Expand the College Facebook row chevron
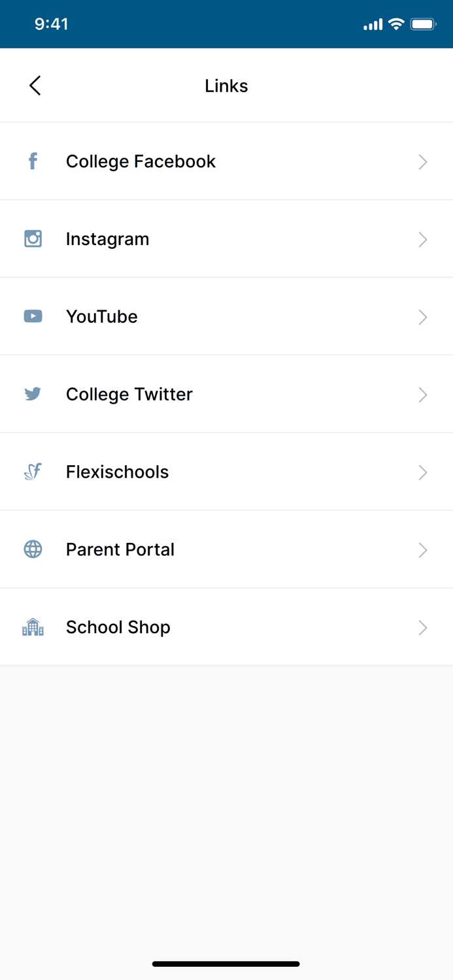The image size is (453, 980). (x=422, y=161)
